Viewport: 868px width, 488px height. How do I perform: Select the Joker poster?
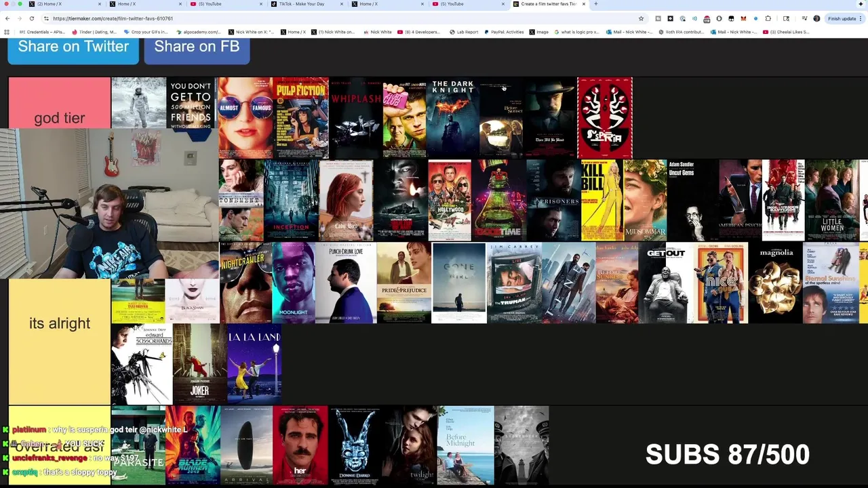pos(200,364)
